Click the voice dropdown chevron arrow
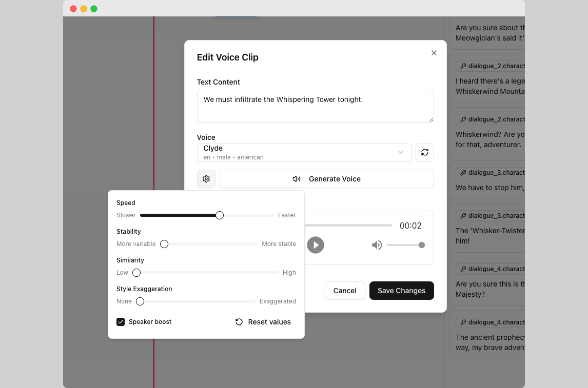 coord(401,152)
